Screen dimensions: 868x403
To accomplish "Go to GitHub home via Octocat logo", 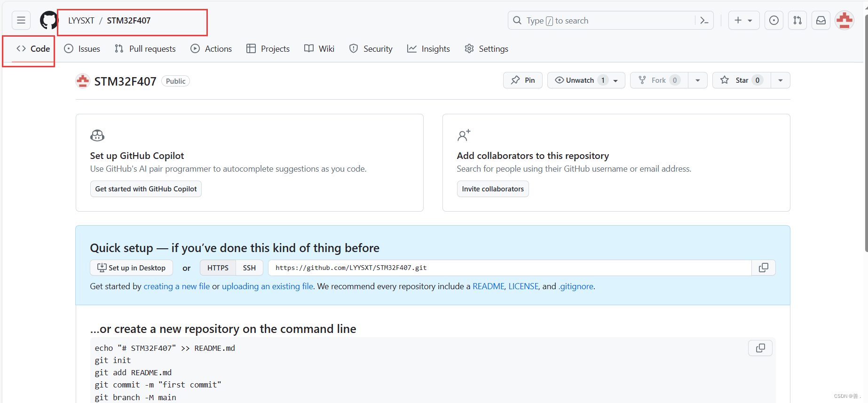I will (x=48, y=20).
